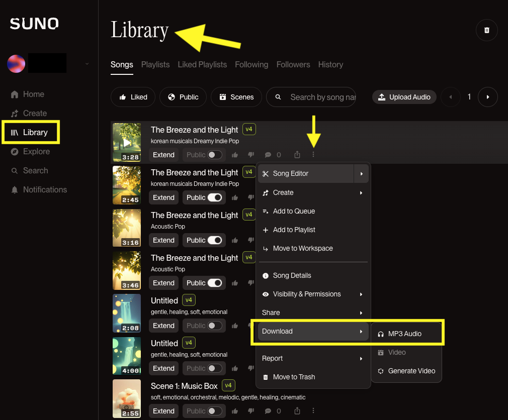Expand the Report submenu
Viewport: 508px width, 420px height.
point(313,359)
